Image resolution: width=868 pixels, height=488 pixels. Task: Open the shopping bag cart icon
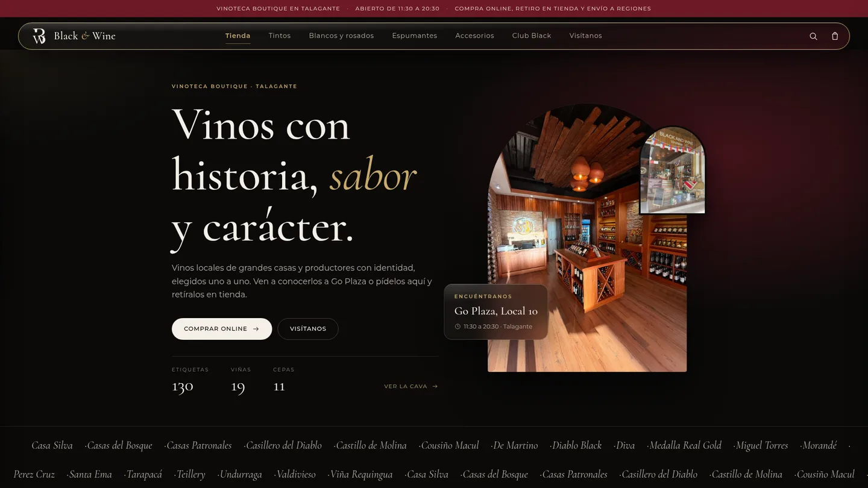pyautogui.click(x=835, y=36)
